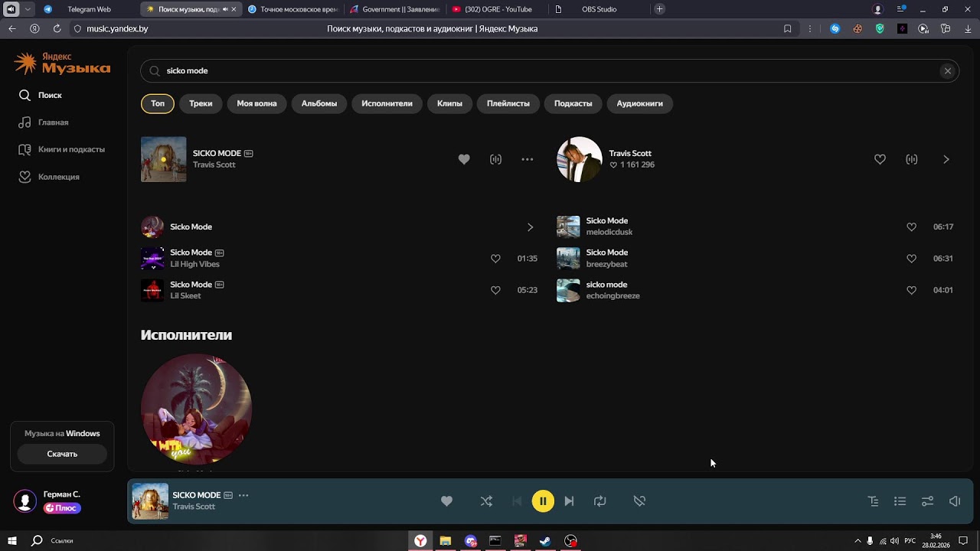
Task: Toggle shuffle mode in the player
Action: (x=486, y=501)
